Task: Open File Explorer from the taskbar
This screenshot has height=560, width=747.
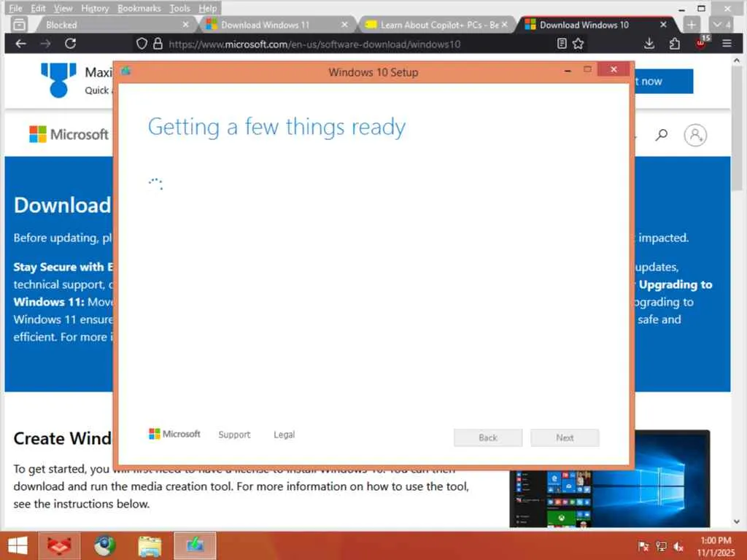Action: (150, 545)
